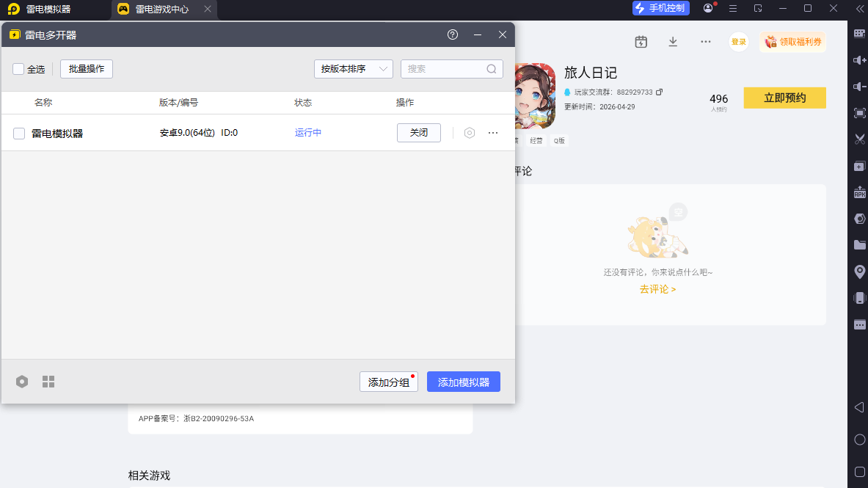Click the 名称 column header
This screenshot has width=868, height=488.
pyautogui.click(x=43, y=103)
